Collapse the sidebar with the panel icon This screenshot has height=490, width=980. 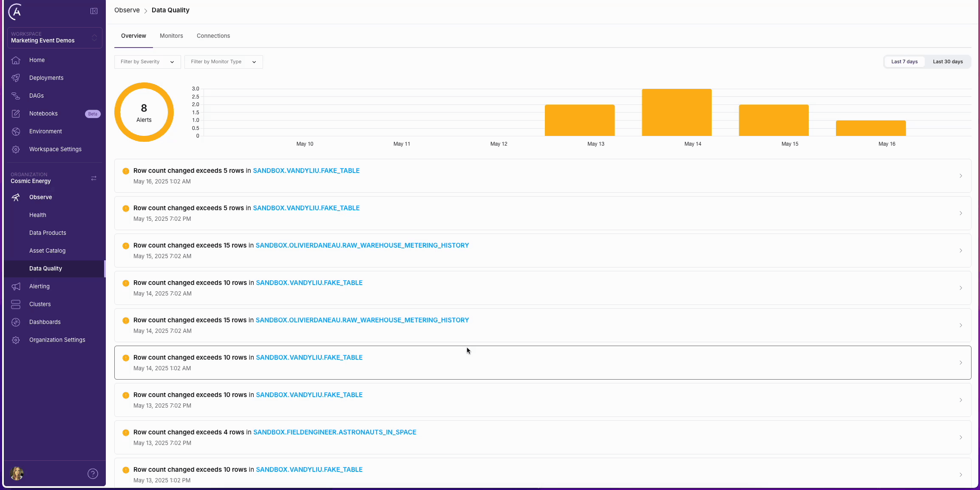click(94, 11)
